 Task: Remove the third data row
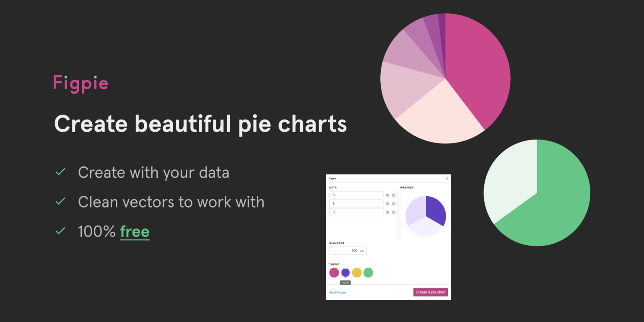click(387, 212)
